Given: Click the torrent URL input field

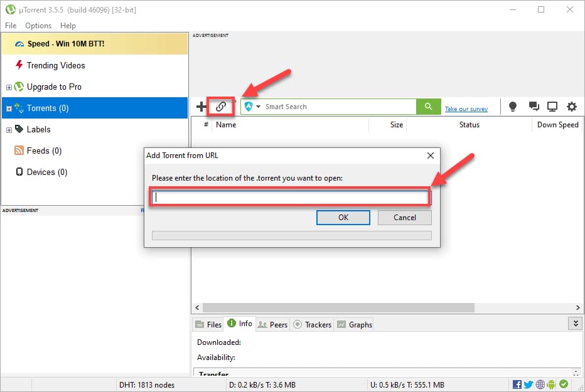Looking at the screenshot, I should coord(291,196).
